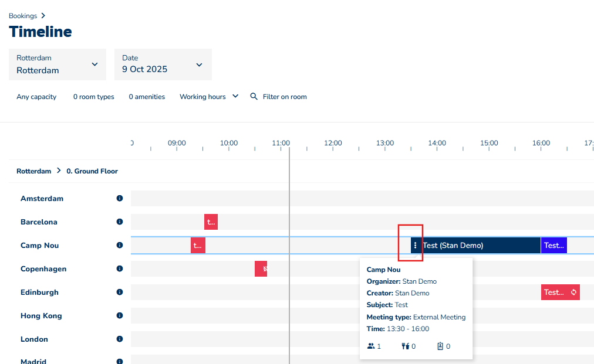
Task: Click the info icon beside Copenhagen
Action: click(120, 269)
